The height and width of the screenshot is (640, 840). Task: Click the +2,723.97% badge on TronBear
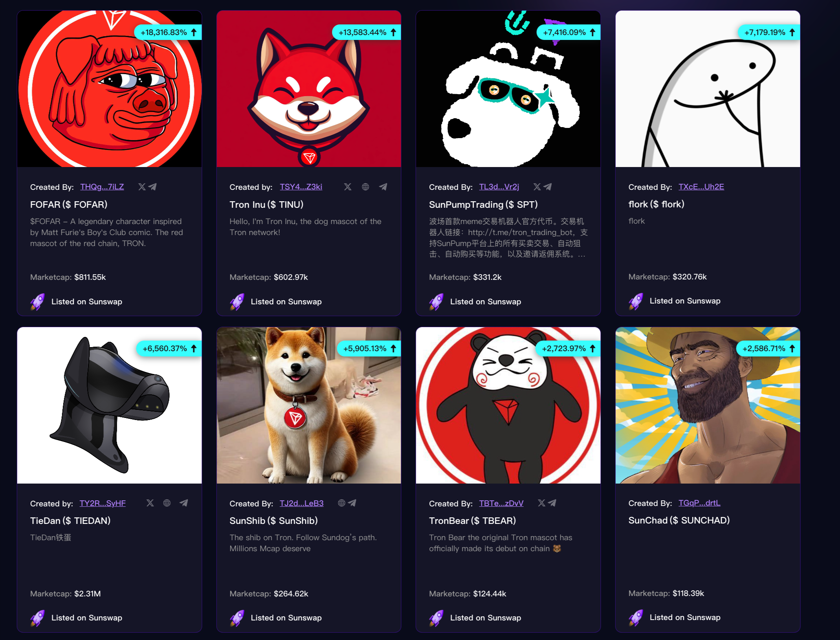569,348
